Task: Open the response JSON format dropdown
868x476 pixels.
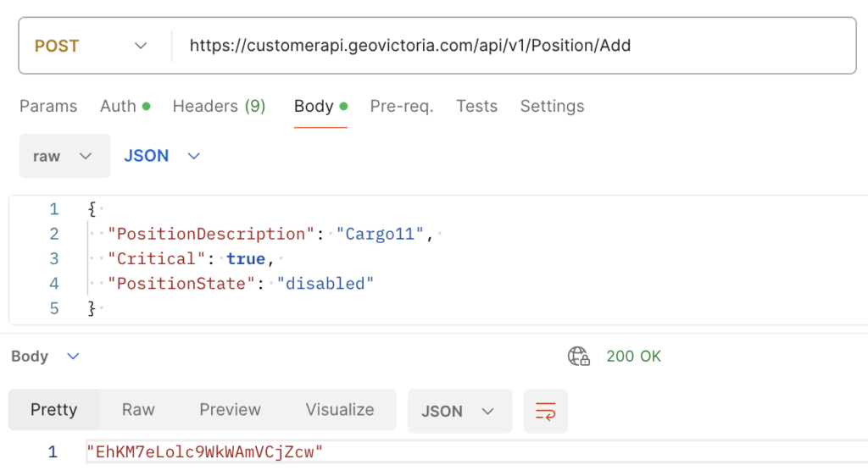Action: (459, 411)
